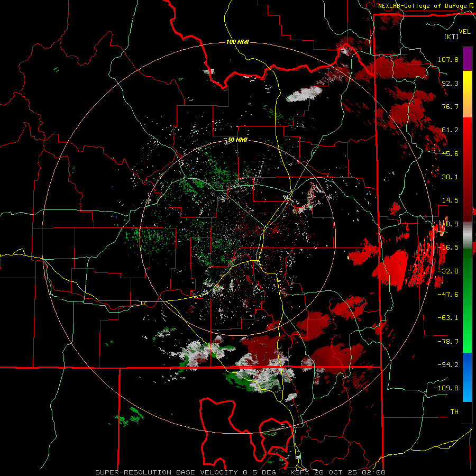476x476 pixels.
Task: Select the 92.3 scale value
Action: (450, 83)
